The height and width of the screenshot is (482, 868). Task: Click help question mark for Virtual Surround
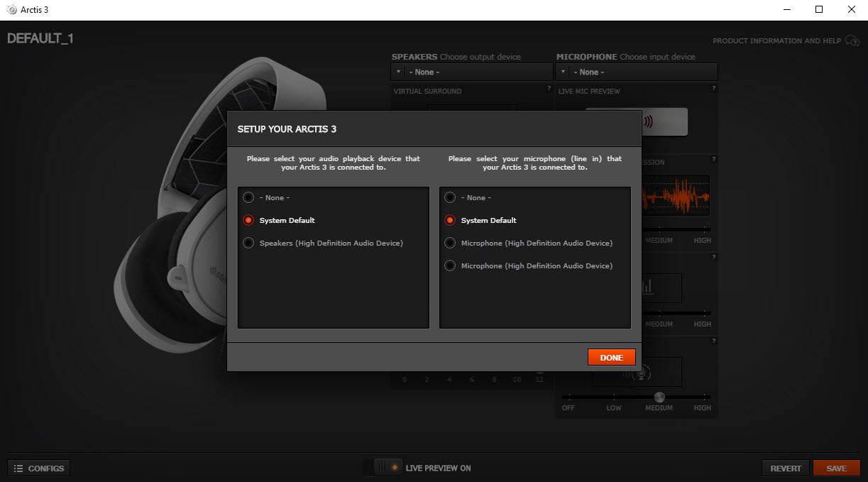(x=549, y=89)
